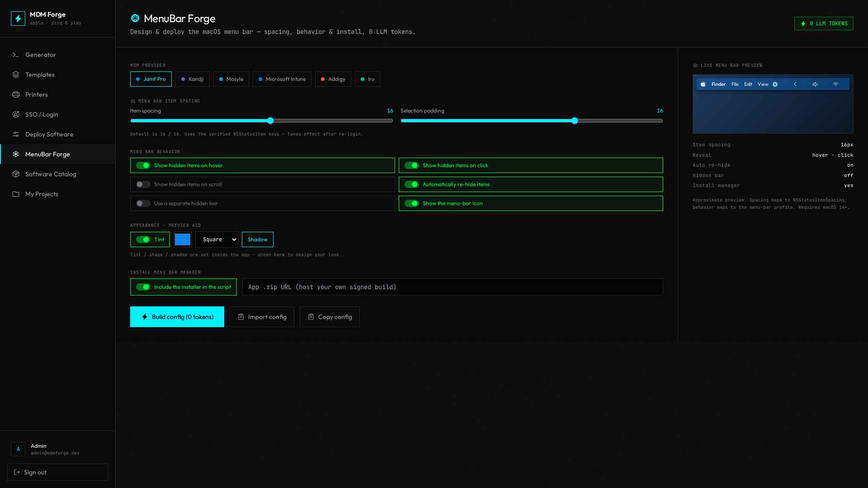
Task: Click the Admin avatar letter A
Action: (x=18, y=449)
